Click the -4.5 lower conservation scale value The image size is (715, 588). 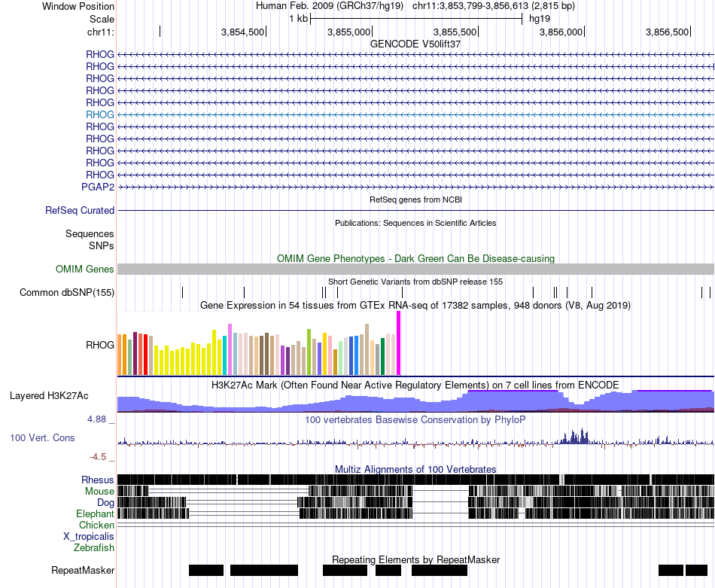(98, 457)
